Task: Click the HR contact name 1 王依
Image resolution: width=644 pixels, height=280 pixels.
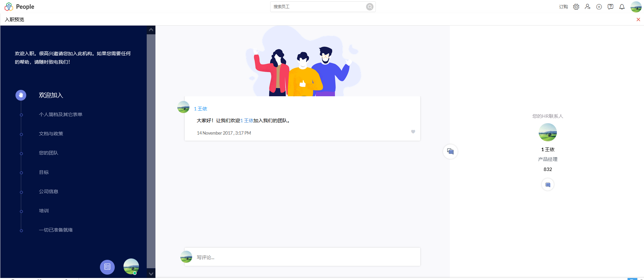Action: pyautogui.click(x=548, y=149)
